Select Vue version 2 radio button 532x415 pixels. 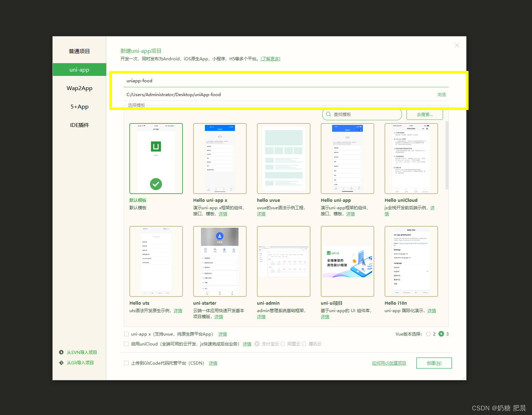pyautogui.click(x=429, y=334)
